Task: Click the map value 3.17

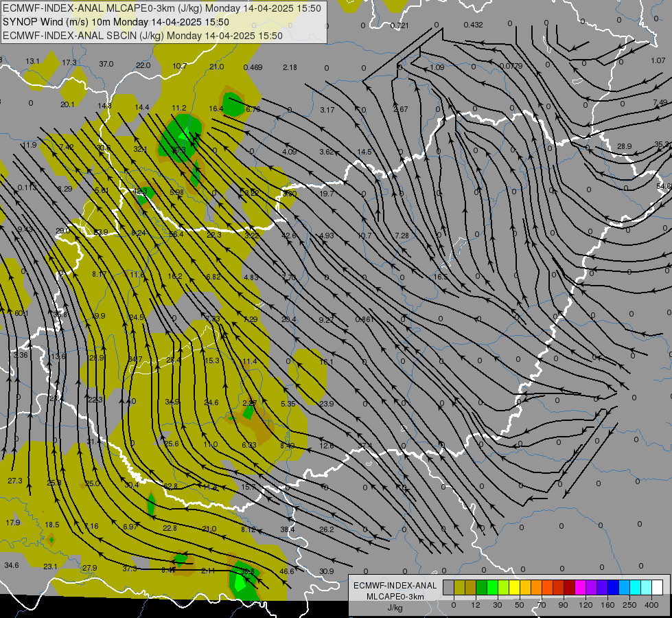Action: pos(327,110)
